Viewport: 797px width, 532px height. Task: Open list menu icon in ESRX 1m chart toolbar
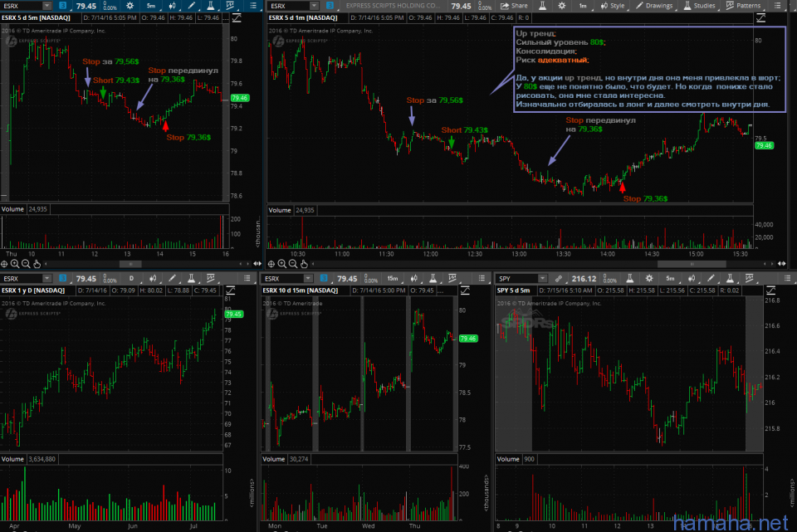point(778,6)
